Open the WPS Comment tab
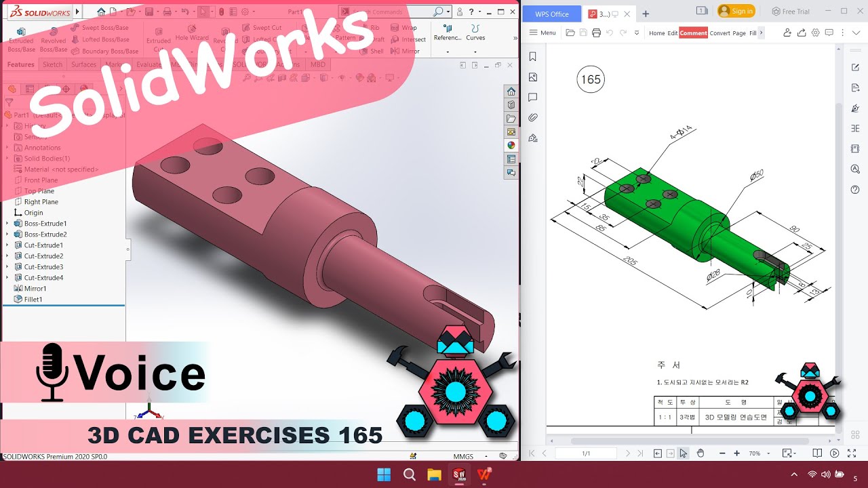The height and width of the screenshot is (488, 868). click(x=693, y=33)
